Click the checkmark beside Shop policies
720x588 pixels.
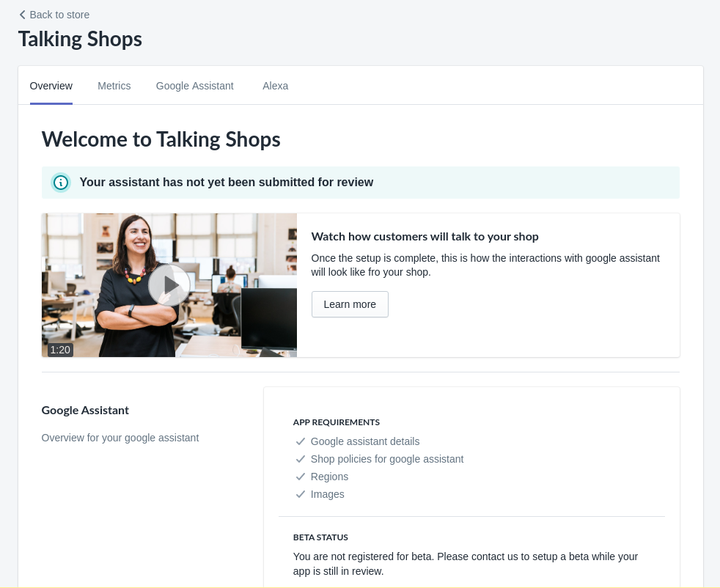click(x=301, y=459)
